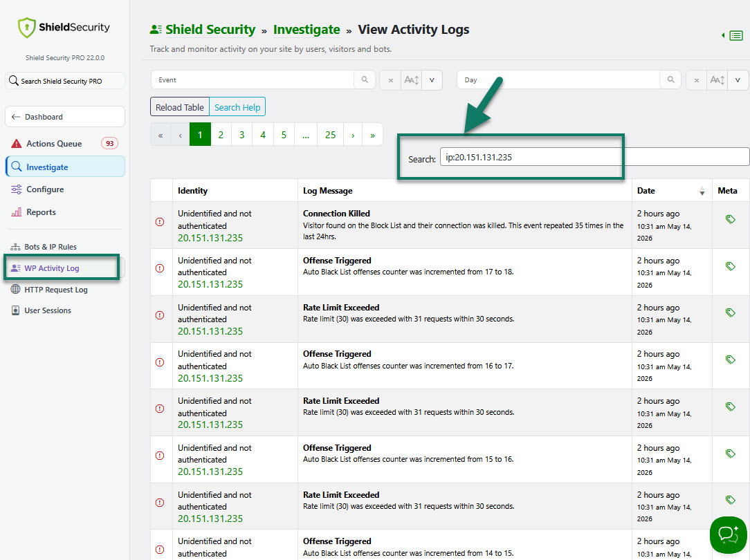The image size is (750, 560).
Task: Open the Day filter dropdown arrow
Action: pos(738,80)
